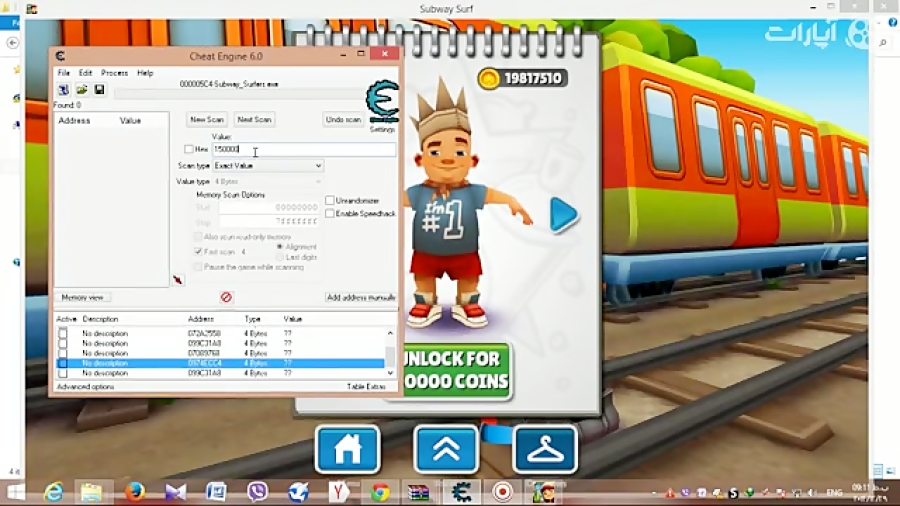
Task: Open Cheat Engine settings logo
Action: pyautogui.click(x=382, y=103)
